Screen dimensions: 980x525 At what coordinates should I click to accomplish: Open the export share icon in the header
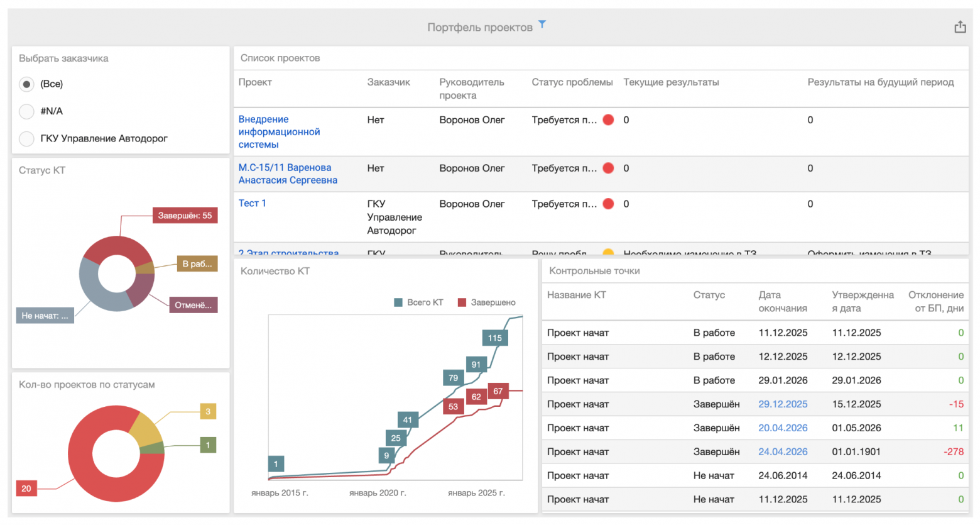[960, 26]
